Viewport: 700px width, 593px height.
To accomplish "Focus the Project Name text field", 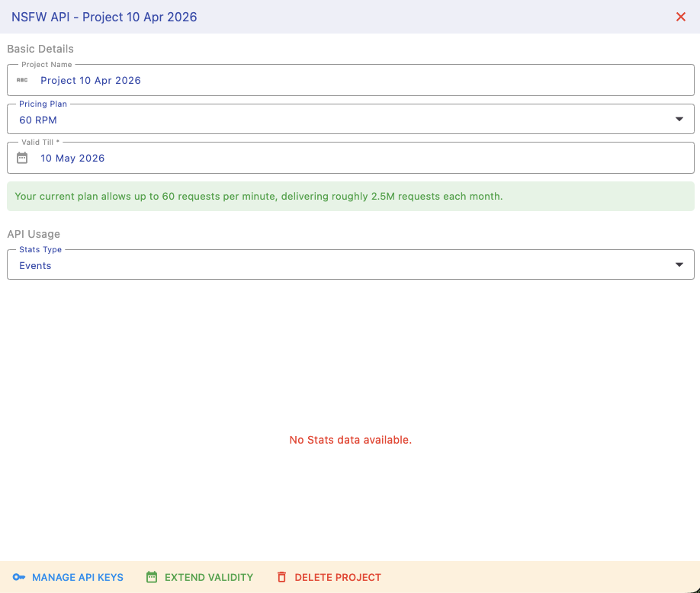I will click(358, 80).
